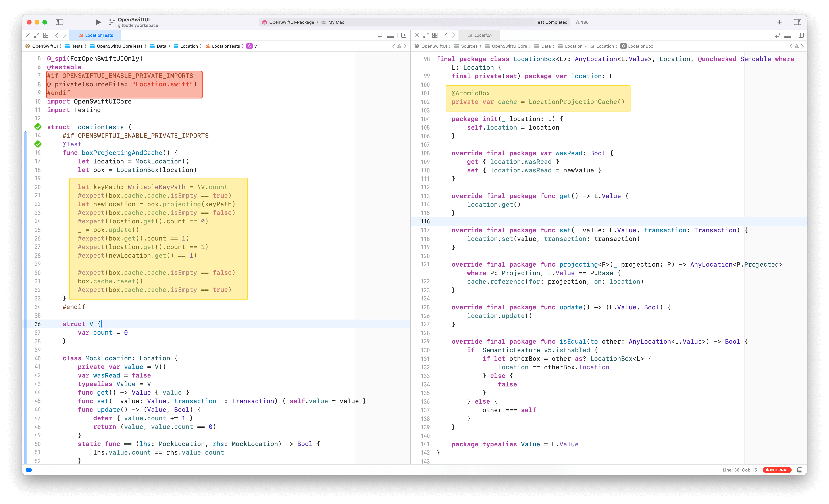Click the green test diamond beside @Test
The image size is (829, 504).
38,144
